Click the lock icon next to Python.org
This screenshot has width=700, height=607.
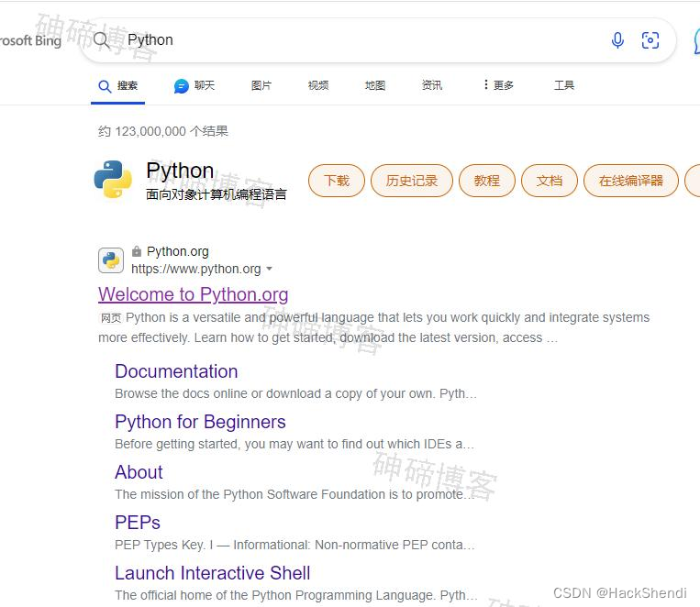tap(137, 251)
